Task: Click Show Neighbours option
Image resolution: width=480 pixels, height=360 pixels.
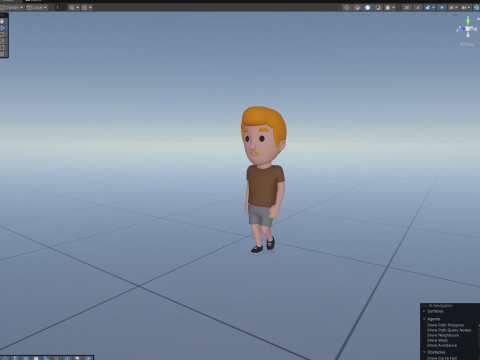Action: (x=443, y=335)
